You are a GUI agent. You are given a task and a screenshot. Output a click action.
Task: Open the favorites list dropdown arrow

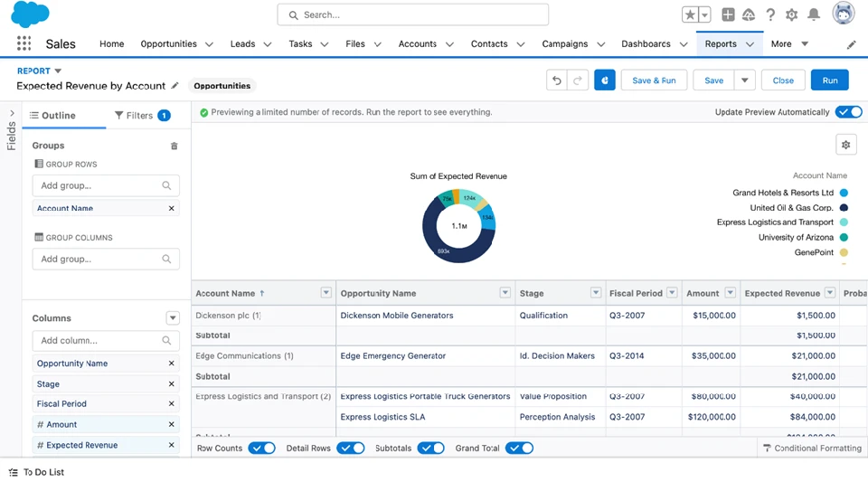tap(704, 15)
